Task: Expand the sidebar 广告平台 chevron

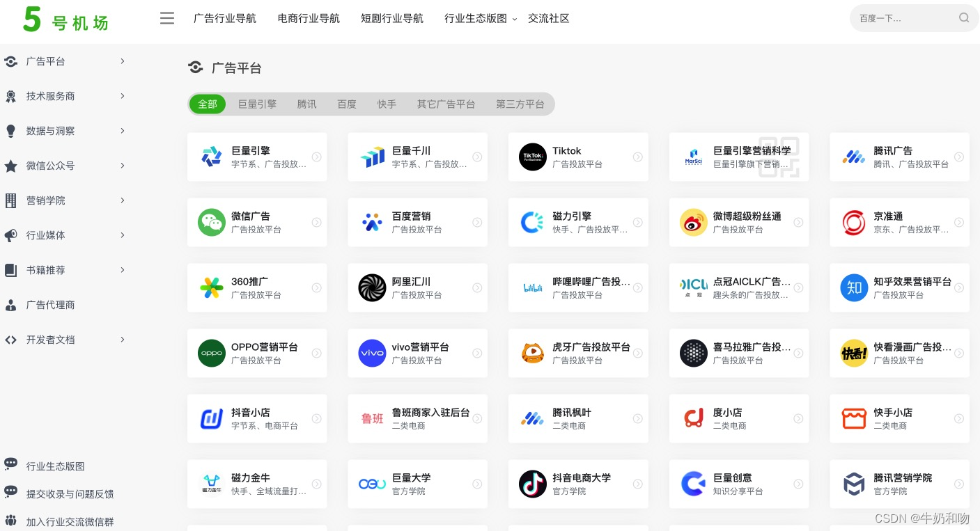Action: click(123, 61)
